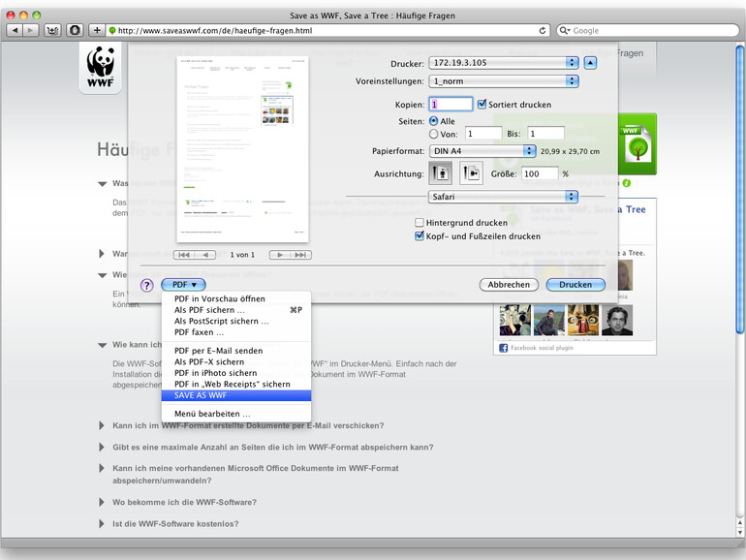This screenshot has width=746, height=560.
Task: Collapse the 'Wie kann ich' FAQ question
Action: (103, 345)
